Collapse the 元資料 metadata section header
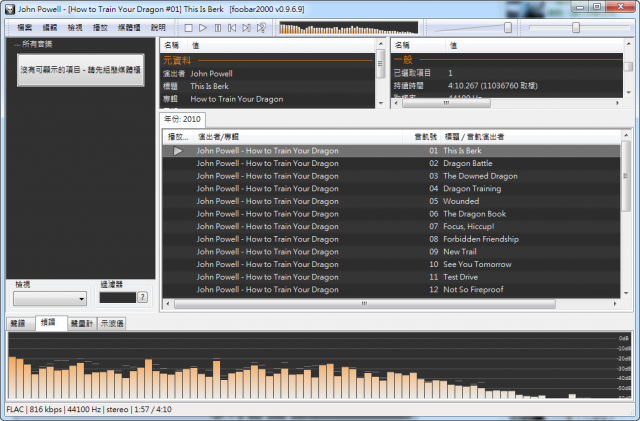Image resolution: width=640 pixels, height=421 pixels. pos(267,60)
